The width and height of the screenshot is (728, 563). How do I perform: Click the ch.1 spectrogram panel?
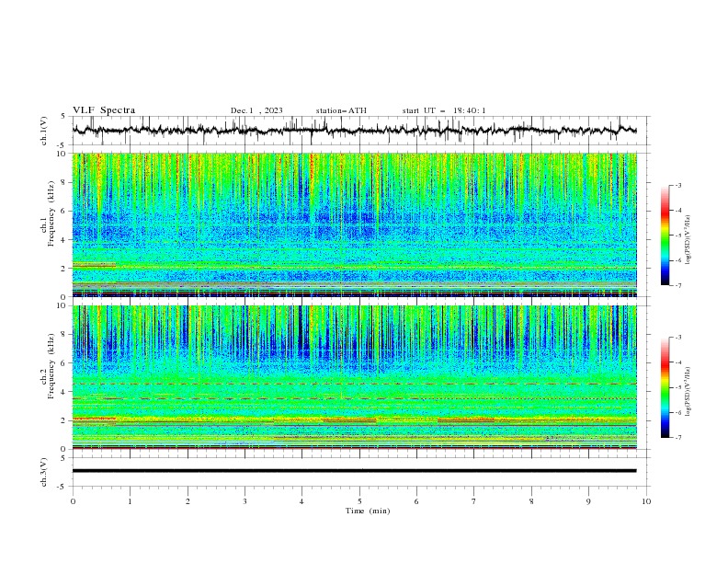coord(354,224)
